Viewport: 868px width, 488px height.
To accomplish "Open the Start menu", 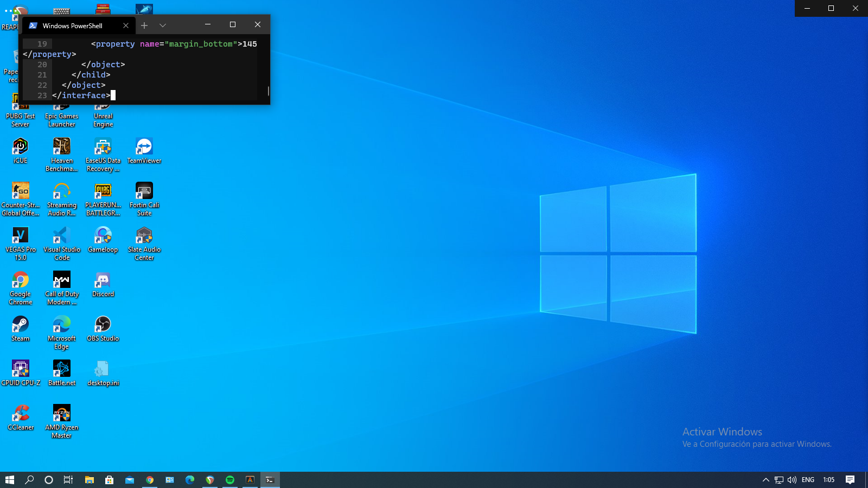I will click(x=10, y=480).
